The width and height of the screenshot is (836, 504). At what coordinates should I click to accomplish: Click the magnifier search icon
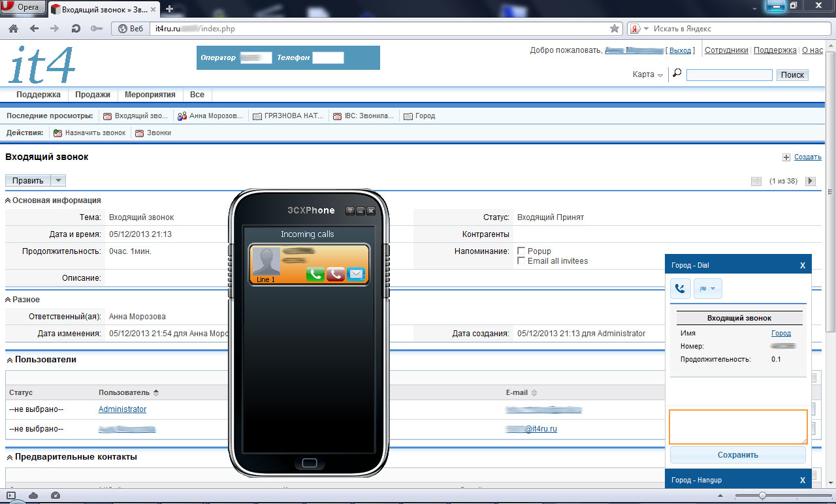pyautogui.click(x=677, y=74)
